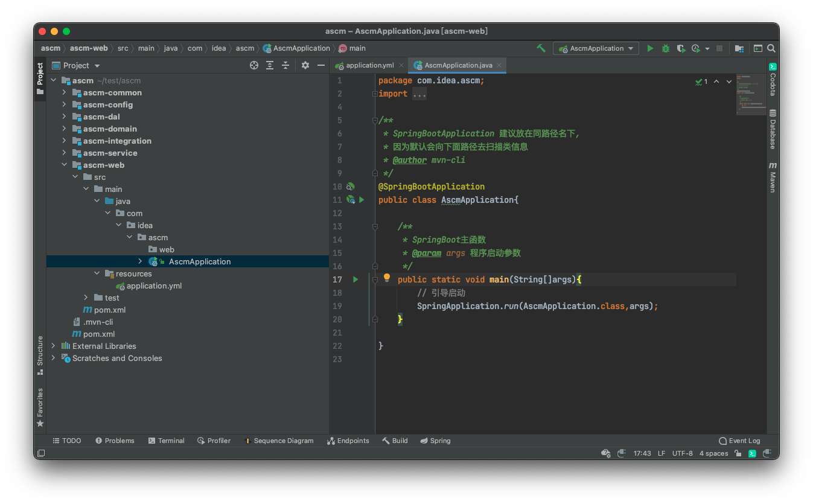Image resolution: width=813 pixels, height=504 pixels.
Task: Toggle the read-only lock icon in status bar
Action: [x=738, y=453]
